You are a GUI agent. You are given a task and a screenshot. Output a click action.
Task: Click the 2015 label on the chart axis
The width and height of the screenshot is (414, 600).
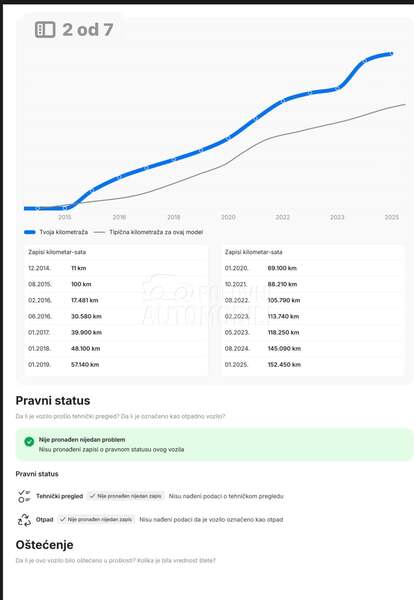point(65,217)
